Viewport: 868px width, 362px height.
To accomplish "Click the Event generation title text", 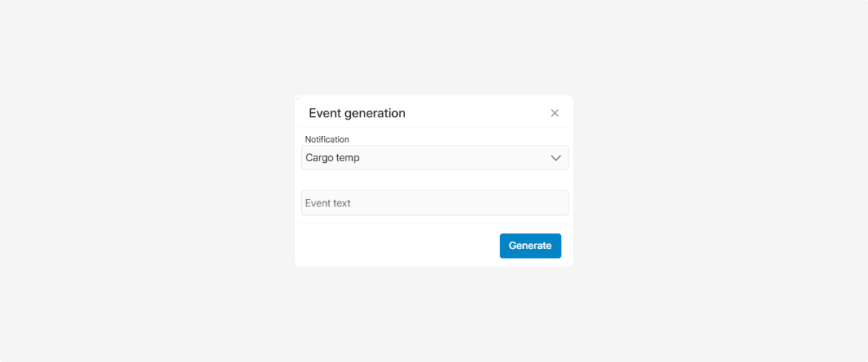I will [357, 113].
